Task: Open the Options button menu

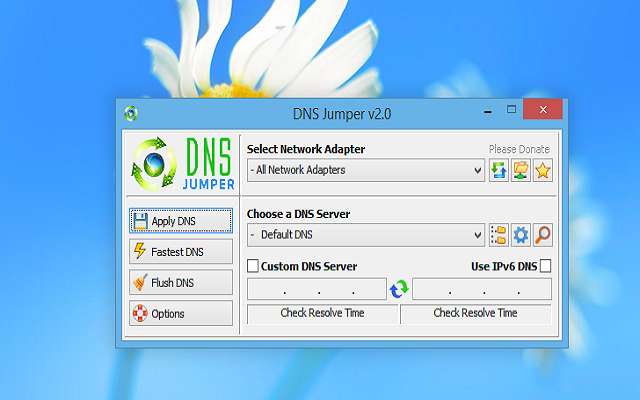Action: click(181, 314)
